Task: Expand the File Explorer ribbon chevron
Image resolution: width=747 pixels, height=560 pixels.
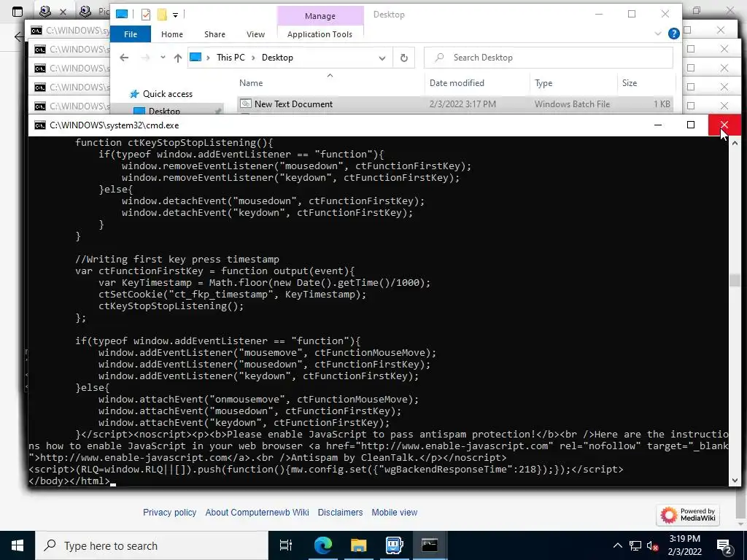Action: pyautogui.click(x=658, y=34)
